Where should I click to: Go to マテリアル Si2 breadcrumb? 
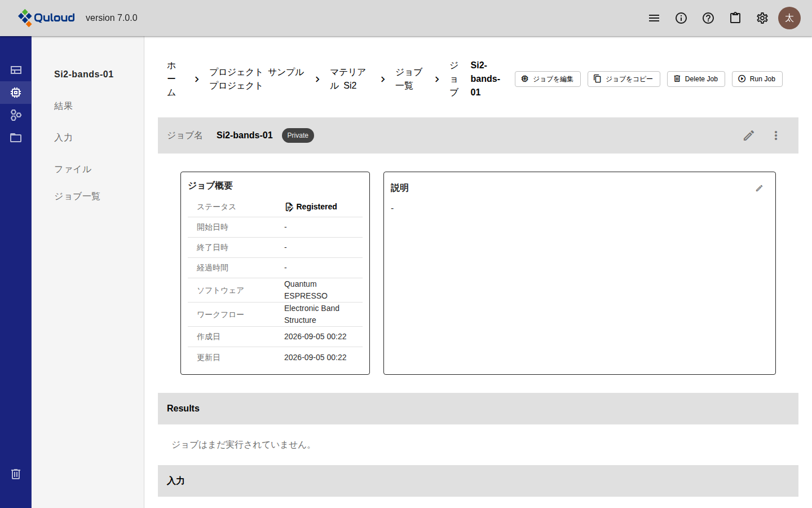click(x=348, y=79)
